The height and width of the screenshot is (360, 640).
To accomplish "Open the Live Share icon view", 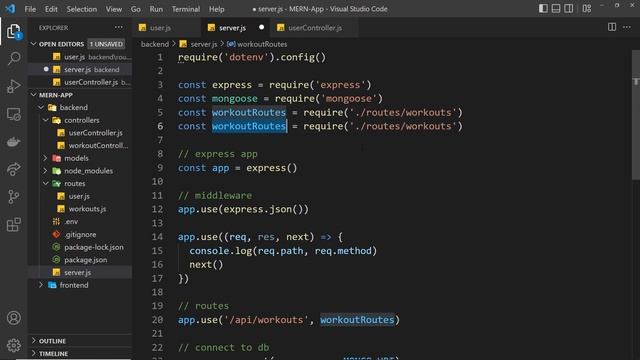I will click(x=13, y=169).
